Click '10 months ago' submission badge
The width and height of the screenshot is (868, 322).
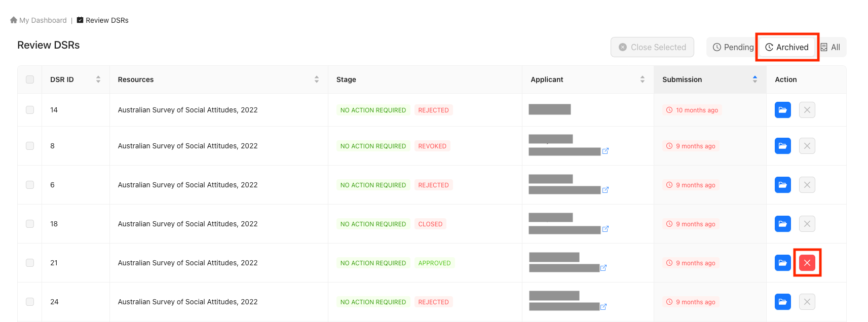692,110
